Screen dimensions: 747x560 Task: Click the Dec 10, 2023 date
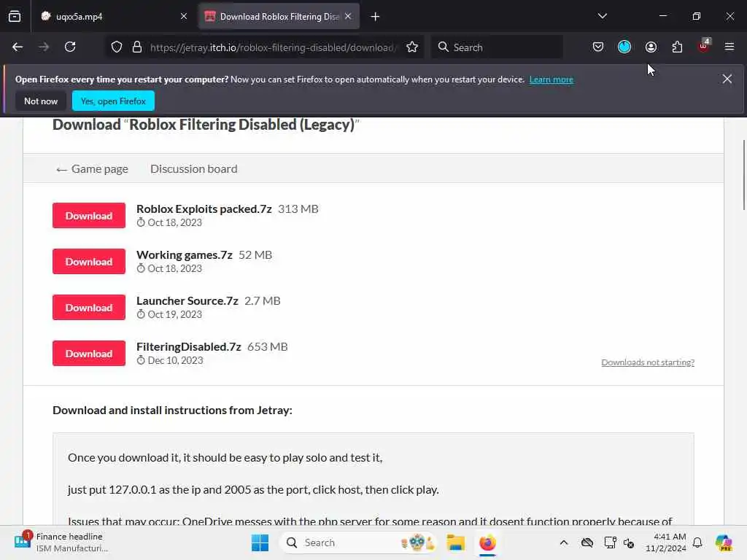[175, 360]
